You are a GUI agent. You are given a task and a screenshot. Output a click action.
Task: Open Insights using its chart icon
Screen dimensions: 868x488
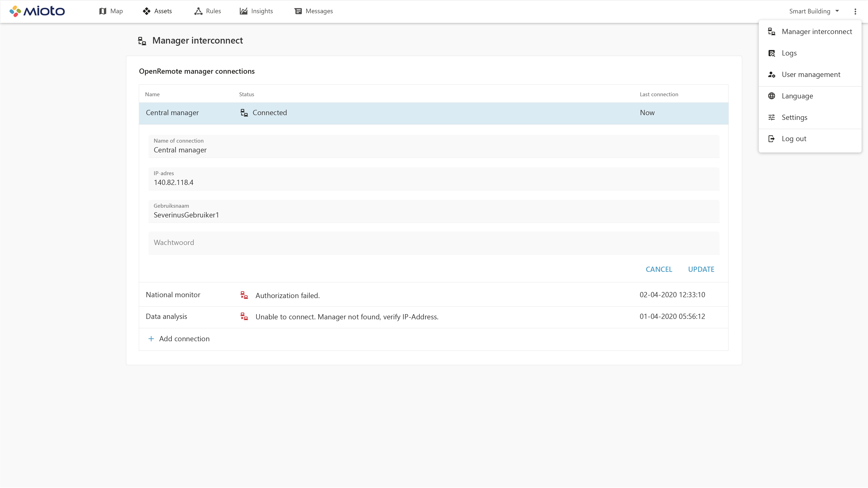[x=244, y=11]
